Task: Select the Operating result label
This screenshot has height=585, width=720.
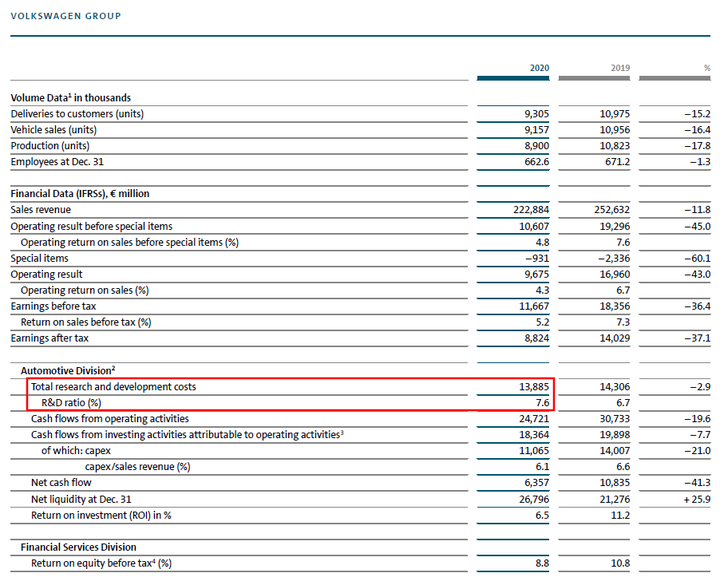Action: point(46,275)
